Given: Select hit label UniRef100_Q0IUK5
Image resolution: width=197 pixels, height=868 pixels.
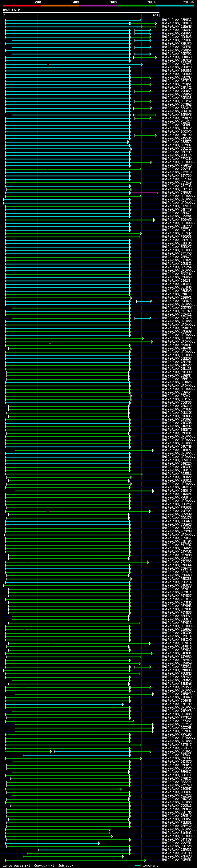Looking at the screenshot, I should pyautogui.click(x=177, y=752).
